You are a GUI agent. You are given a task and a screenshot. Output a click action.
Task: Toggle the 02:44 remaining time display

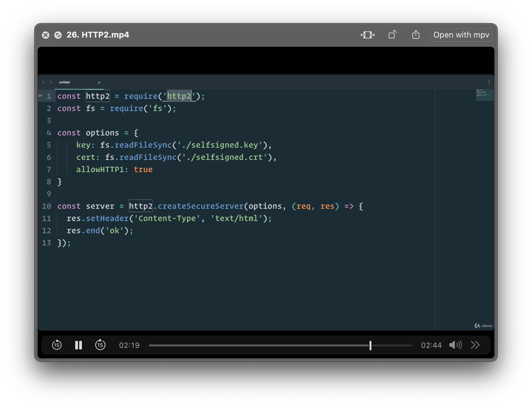pos(431,345)
